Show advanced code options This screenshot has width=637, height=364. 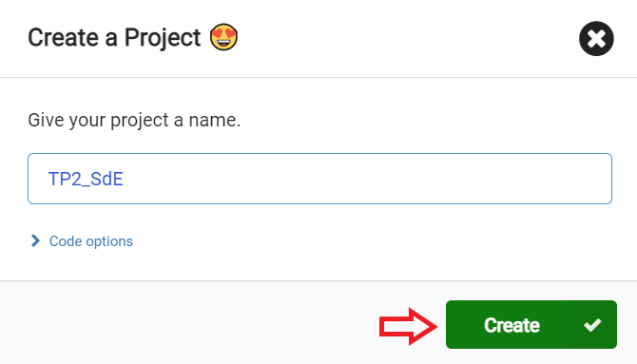[82, 240]
